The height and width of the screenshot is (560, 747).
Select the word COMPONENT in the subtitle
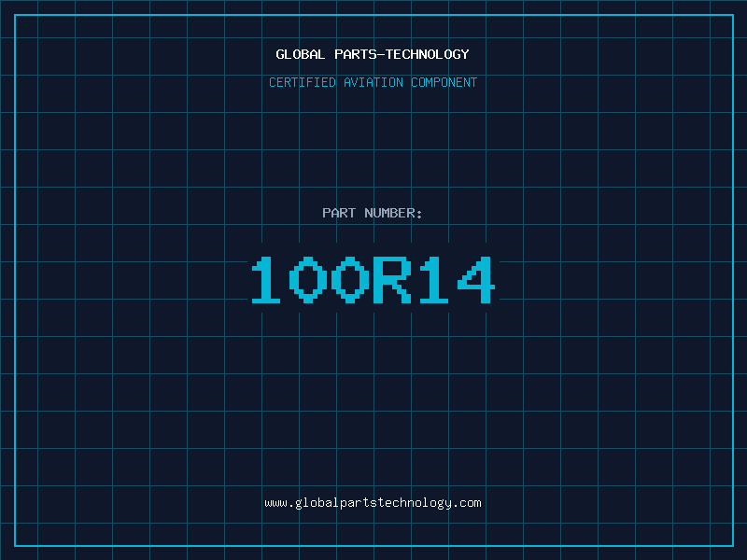click(444, 82)
